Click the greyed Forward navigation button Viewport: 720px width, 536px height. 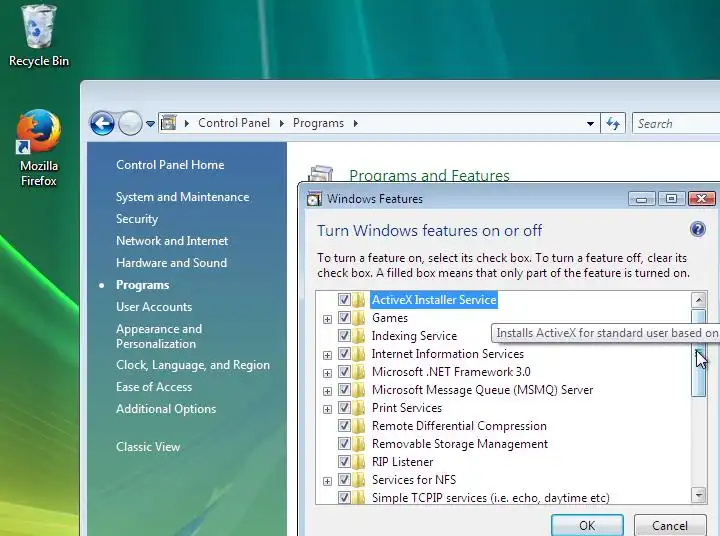tap(130, 123)
